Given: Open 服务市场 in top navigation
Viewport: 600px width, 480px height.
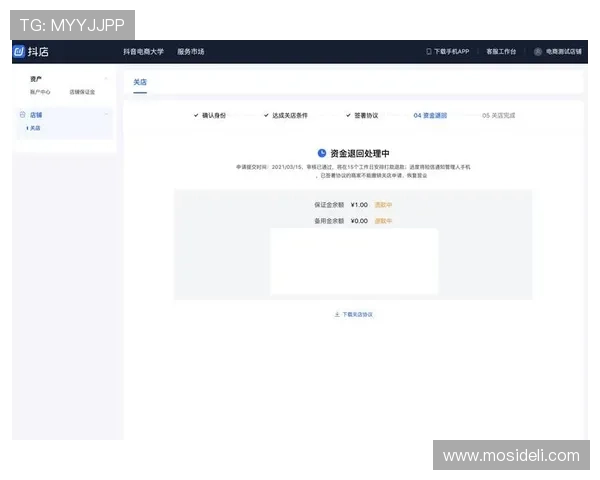Looking at the screenshot, I should click(x=191, y=52).
